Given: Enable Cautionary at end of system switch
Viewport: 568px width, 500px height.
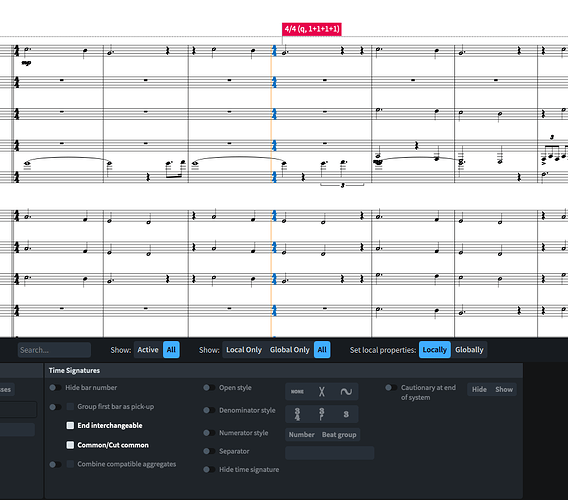Looking at the screenshot, I should (x=391, y=388).
